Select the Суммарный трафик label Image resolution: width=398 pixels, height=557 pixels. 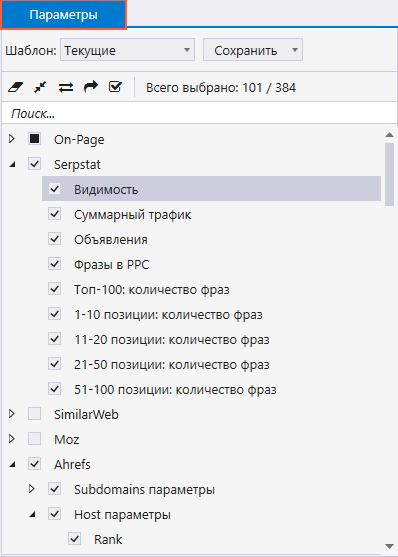click(x=133, y=215)
